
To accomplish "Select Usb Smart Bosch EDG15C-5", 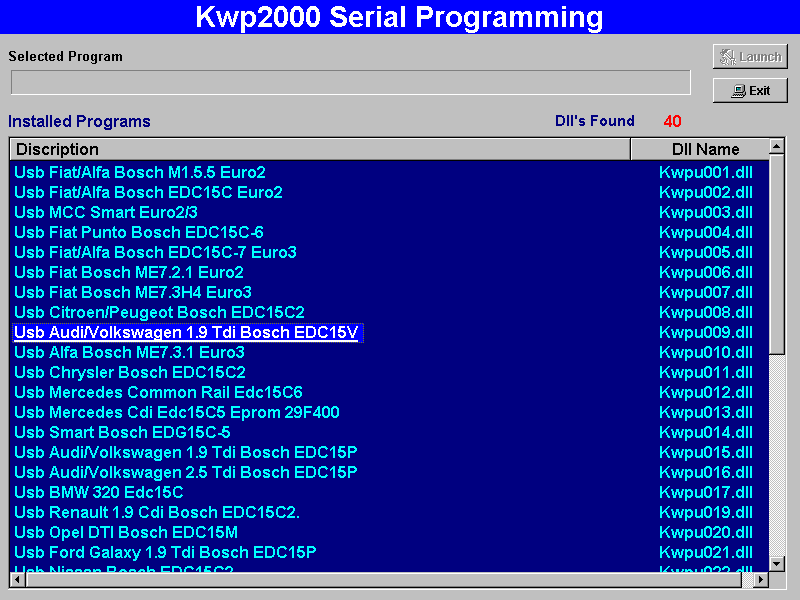I will tap(122, 432).
